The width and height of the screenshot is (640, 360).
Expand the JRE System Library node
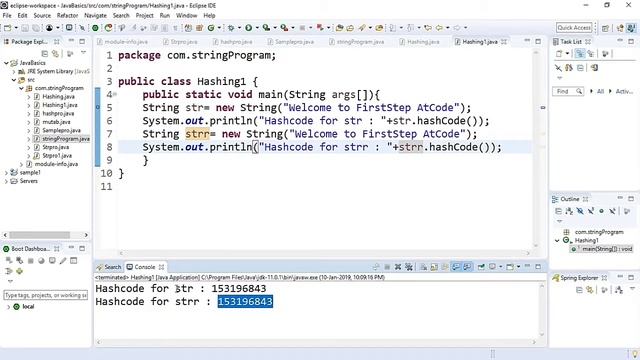pyautogui.click(x=14, y=71)
